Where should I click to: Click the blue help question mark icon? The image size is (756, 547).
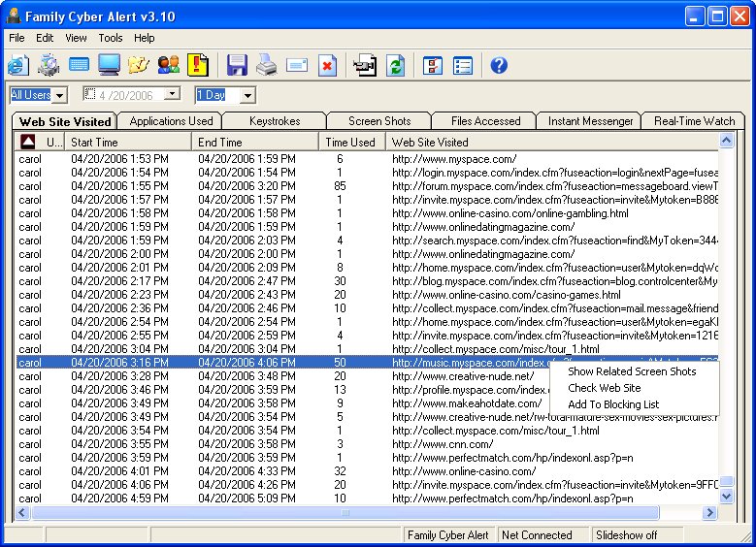click(499, 66)
